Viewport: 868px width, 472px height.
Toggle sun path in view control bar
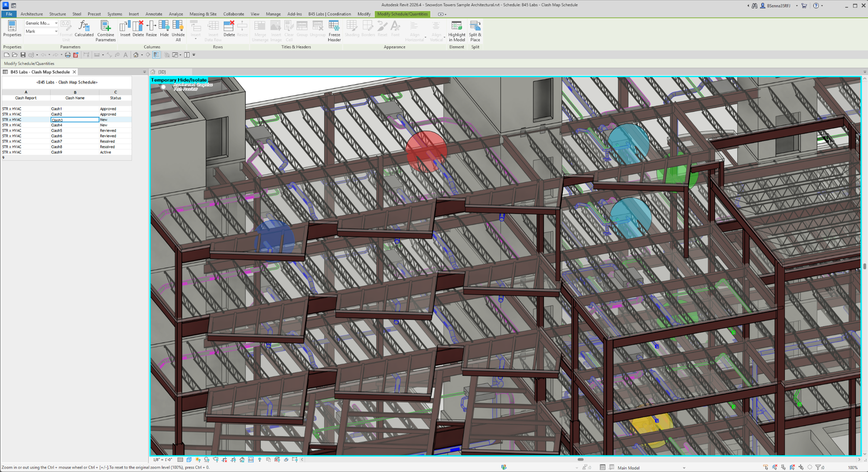tap(198, 460)
